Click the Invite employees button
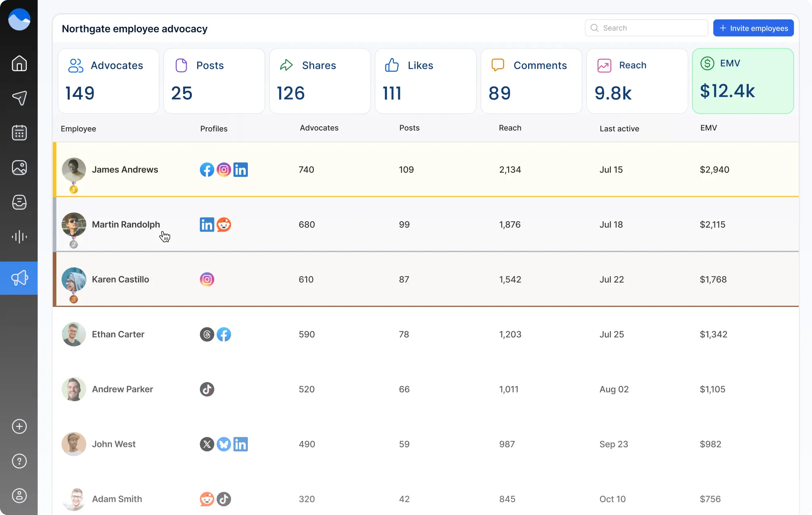This screenshot has height=515, width=812. point(753,28)
